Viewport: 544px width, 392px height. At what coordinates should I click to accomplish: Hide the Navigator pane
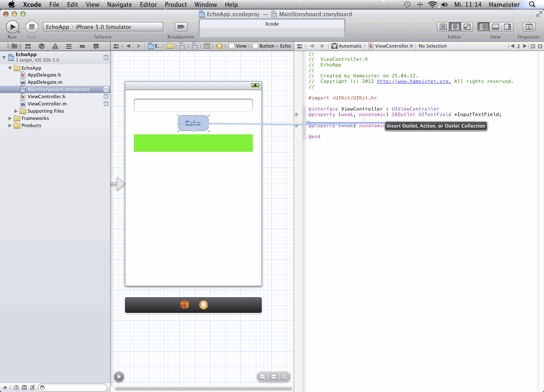[484, 27]
